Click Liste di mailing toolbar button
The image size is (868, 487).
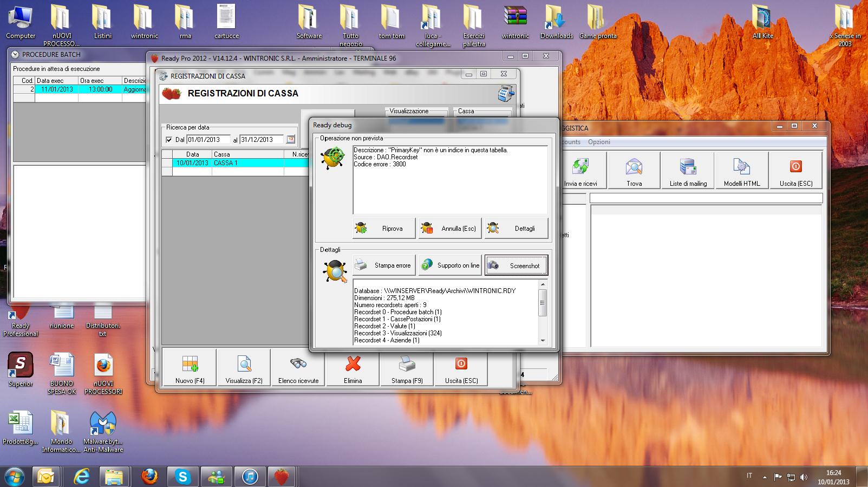point(688,171)
